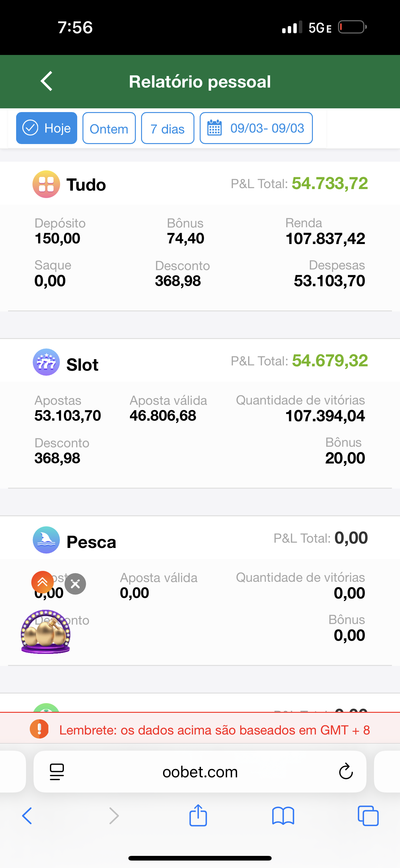Tap the Tudo category icon

(x=46, y=184)
